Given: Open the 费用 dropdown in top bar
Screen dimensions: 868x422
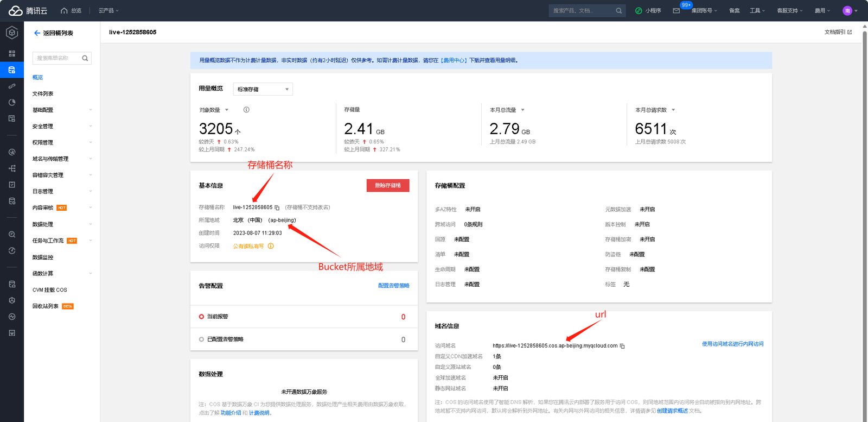Looking at the screenshot, I should pos(822,10).
